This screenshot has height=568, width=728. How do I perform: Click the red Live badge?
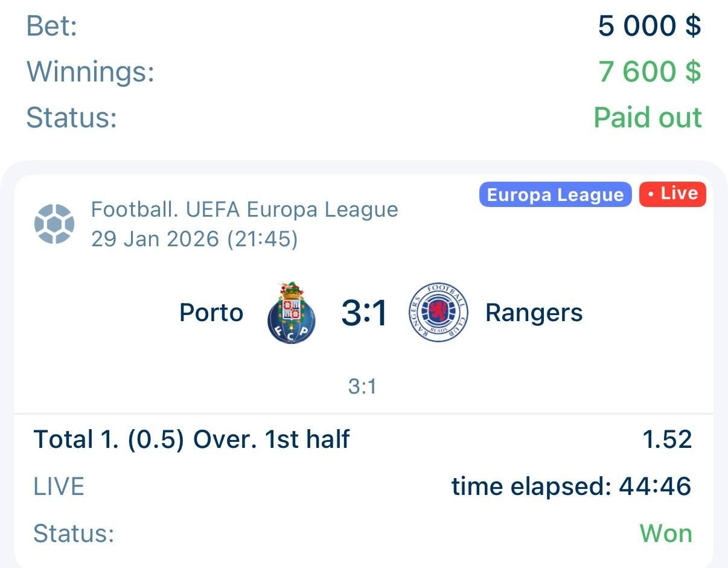pos(672,194)
